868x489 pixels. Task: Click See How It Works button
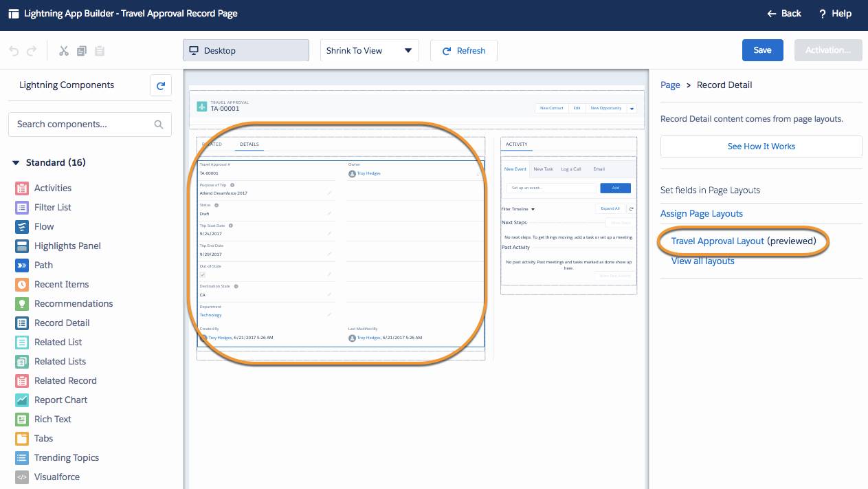[761, 146]
